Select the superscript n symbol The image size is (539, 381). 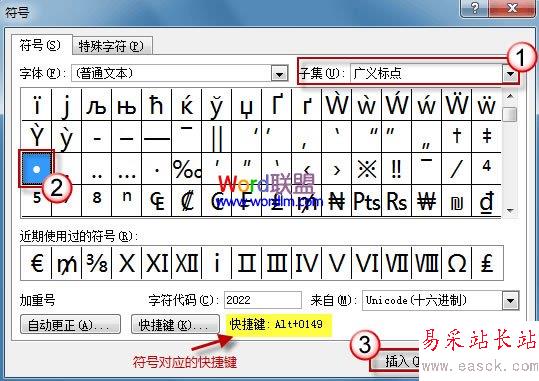[126, 201]
